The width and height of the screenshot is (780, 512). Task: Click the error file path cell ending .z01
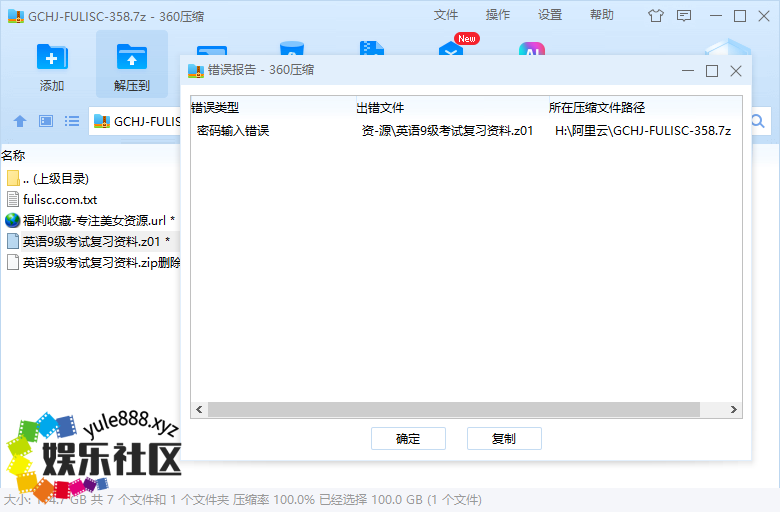click(x=447, y=130)
